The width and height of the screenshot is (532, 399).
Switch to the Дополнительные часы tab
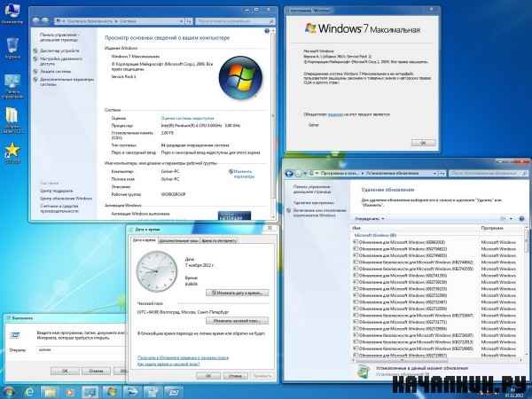tap(179, 240)
